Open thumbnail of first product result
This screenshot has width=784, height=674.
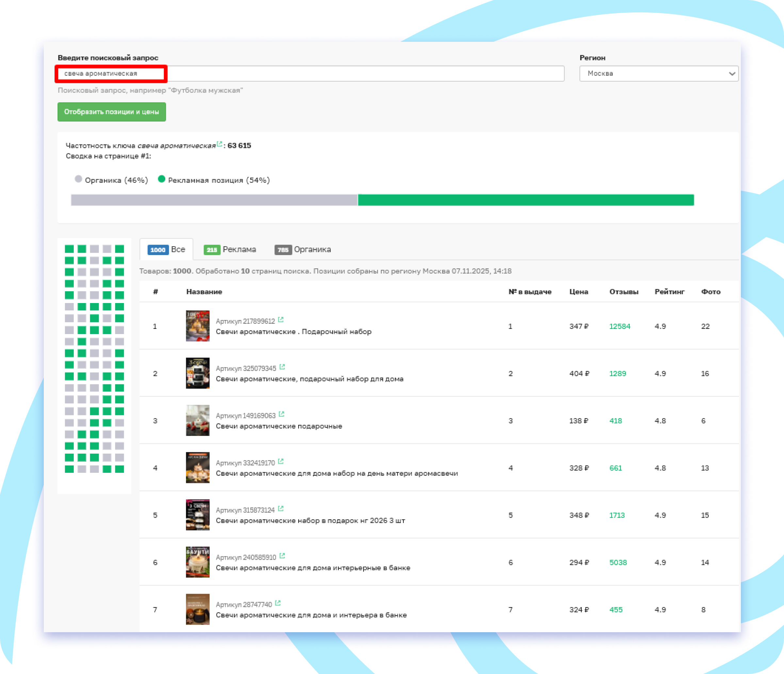click(198, 326)
